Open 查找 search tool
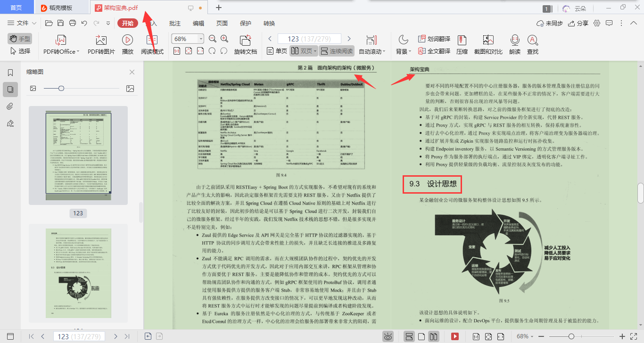The image size is (644, 343). [533, 45]
